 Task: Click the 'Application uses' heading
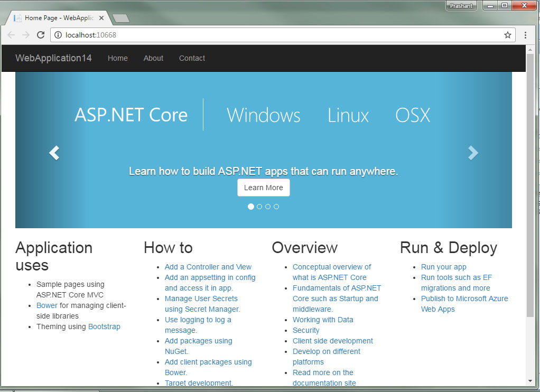point(54,257)
